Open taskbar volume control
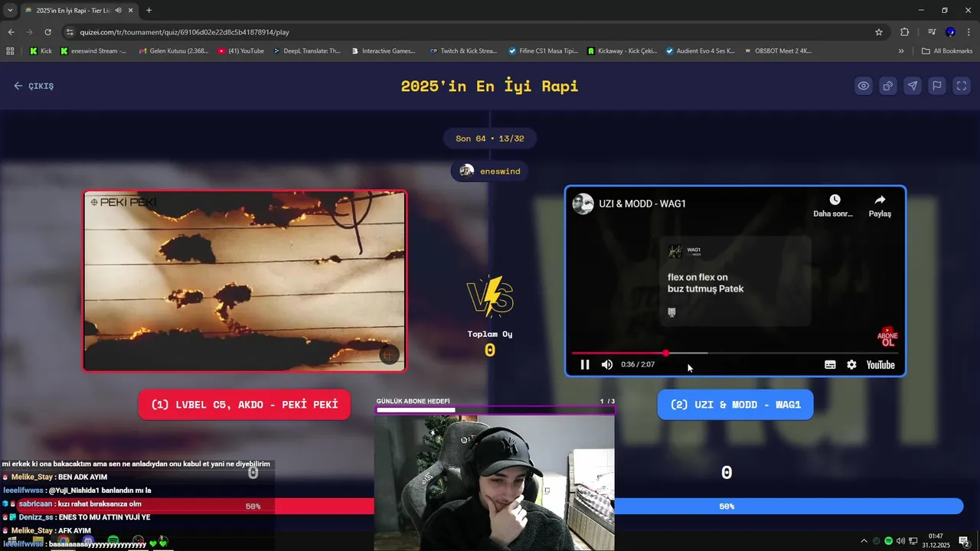Image resolution: width=980 pixels, height=551 pixels. 900,541
